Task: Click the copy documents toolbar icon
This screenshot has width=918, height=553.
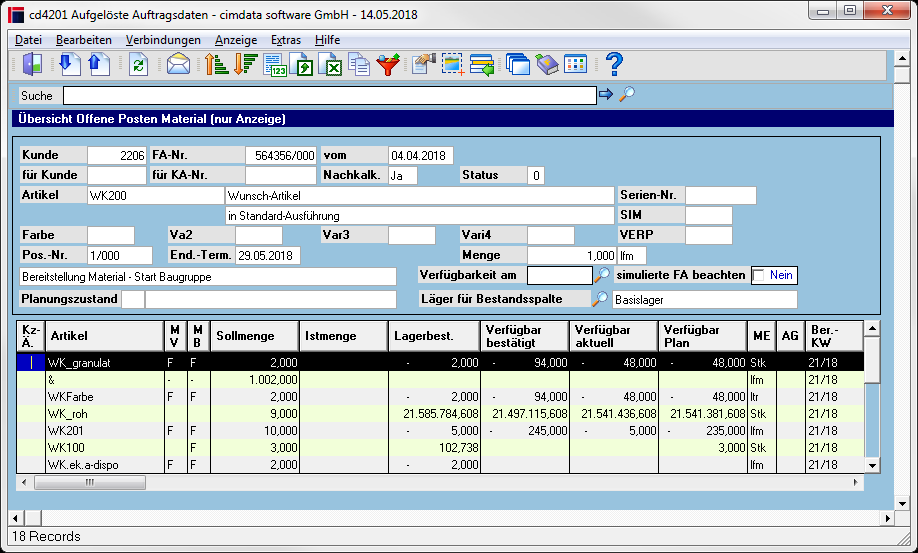Action: pyautogui.click(x=359, y=64)
